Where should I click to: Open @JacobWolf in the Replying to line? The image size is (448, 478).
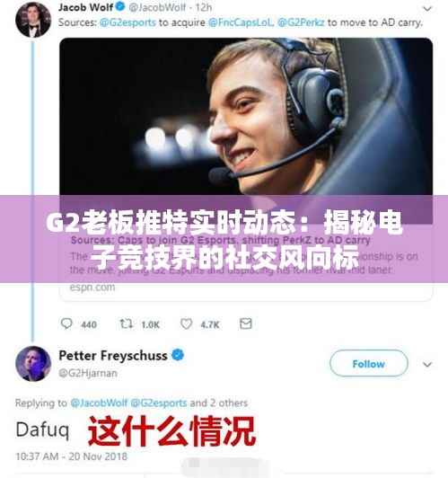99,403
